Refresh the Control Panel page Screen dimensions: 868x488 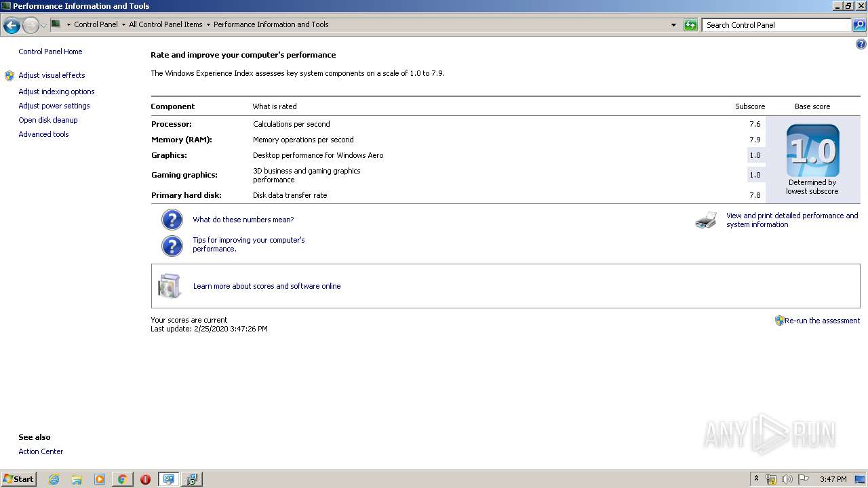(x=690, y=25)
